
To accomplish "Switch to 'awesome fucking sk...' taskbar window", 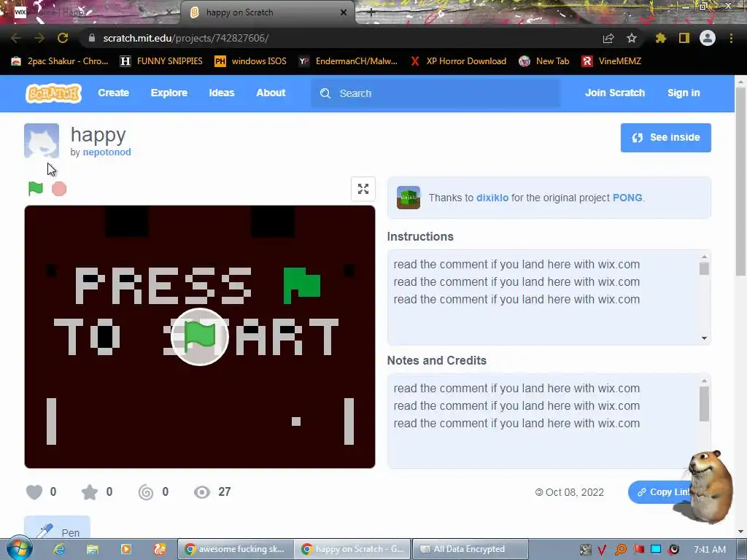I will coord(236,549).
